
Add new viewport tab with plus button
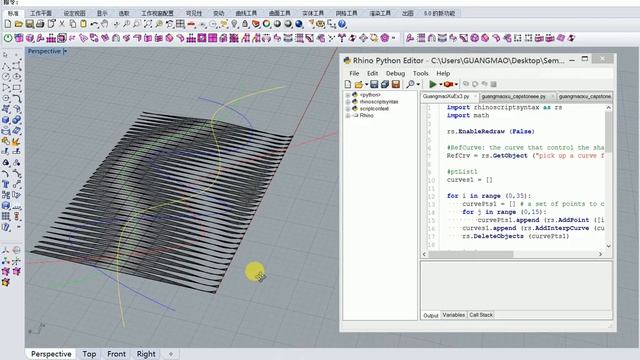pyautogui.click(x=171, y=354)
